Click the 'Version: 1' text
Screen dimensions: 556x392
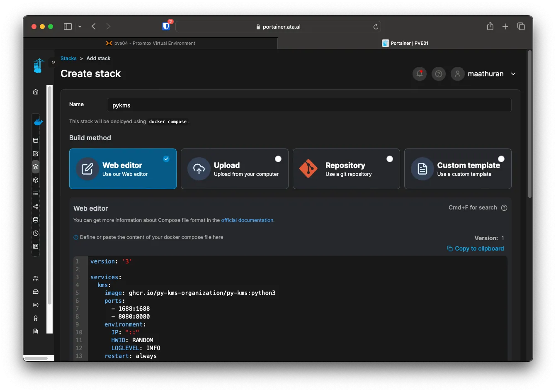489,238
